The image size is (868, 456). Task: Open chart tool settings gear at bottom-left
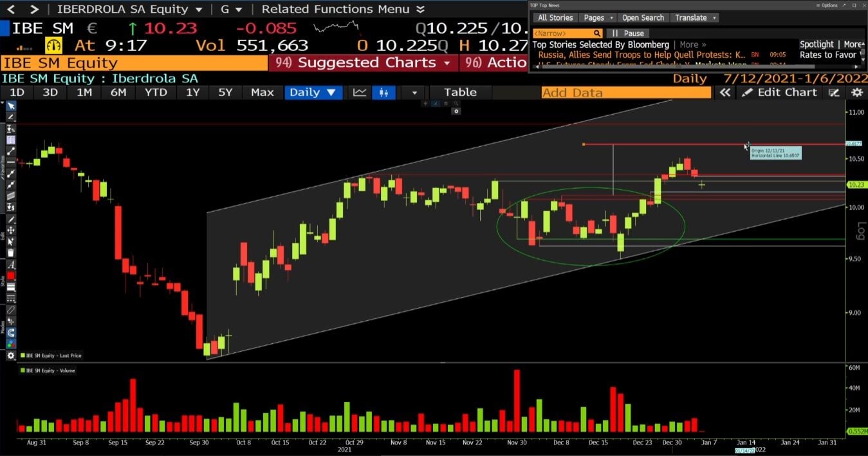[11, 355]
